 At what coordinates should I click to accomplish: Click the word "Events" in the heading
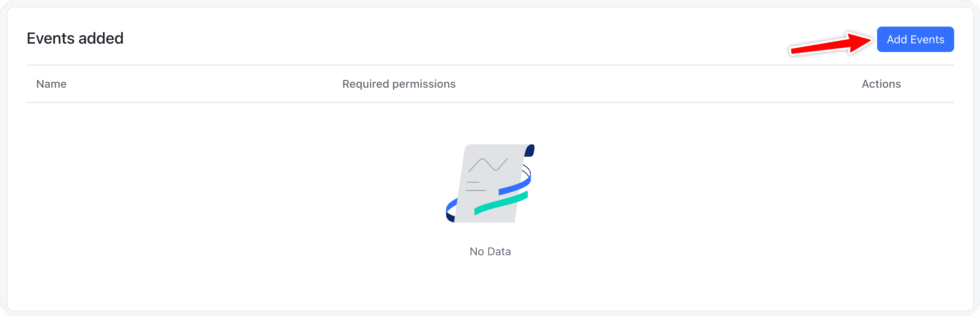[x=50, y=39]
